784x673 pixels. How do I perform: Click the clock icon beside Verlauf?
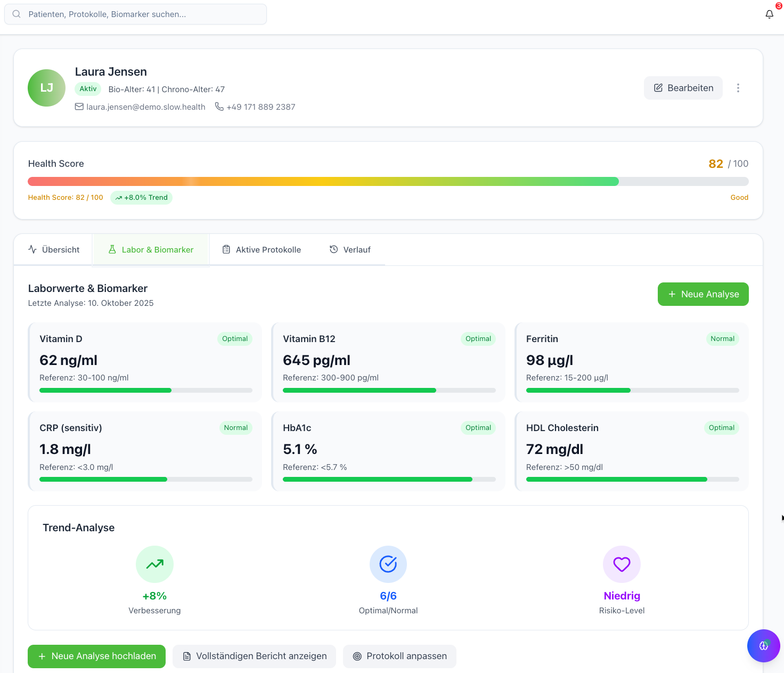coord(333,249)
